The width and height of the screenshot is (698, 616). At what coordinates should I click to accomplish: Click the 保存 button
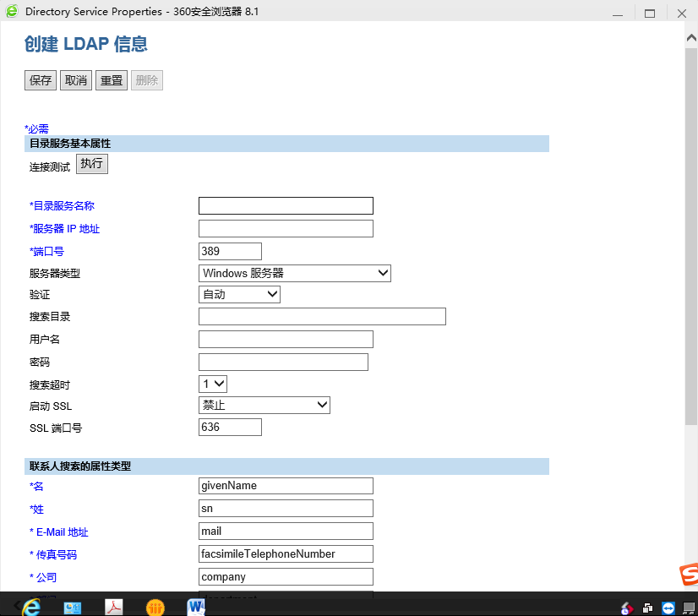40,79
